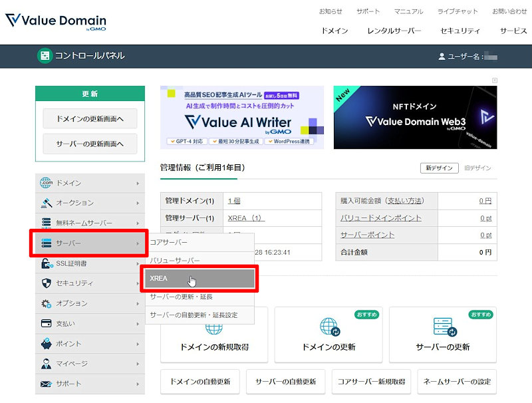Click the バリュードメインポイント link
Viewport: 532px width, 403px height.
coord(381,218)
